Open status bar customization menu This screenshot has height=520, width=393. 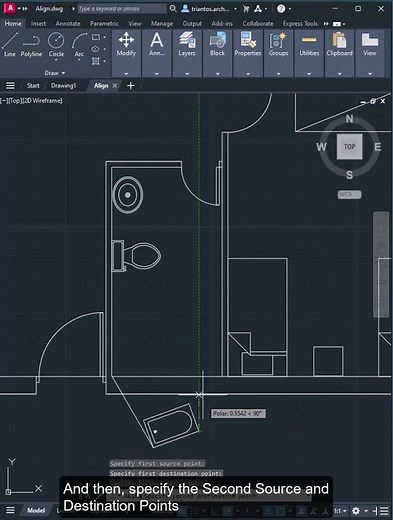[384, 511]
